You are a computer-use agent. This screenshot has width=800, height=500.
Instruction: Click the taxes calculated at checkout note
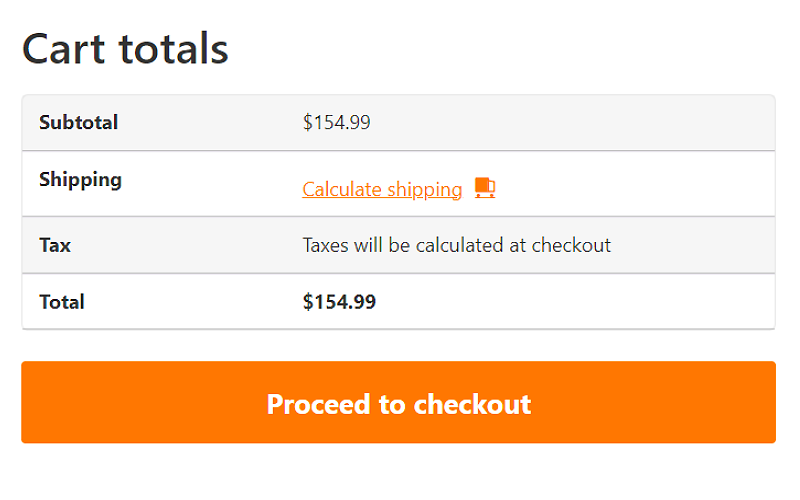pyautogui.click(x=456, y=245)
